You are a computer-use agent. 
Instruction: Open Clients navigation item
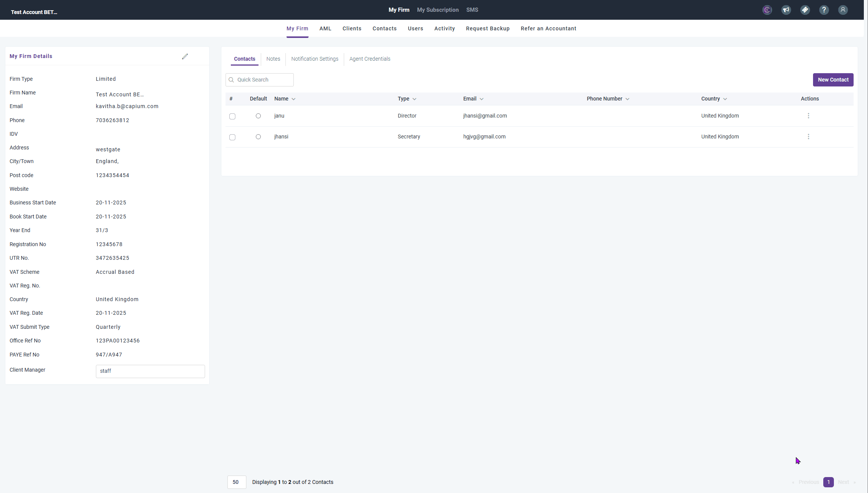pyautogui.click(x=352, y=28)
